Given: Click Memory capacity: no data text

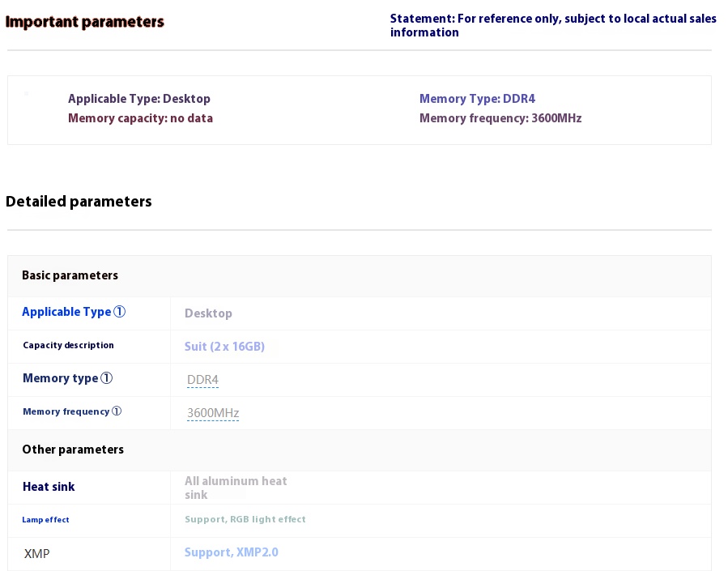Looking at the screenshot, I should [141, 118].
